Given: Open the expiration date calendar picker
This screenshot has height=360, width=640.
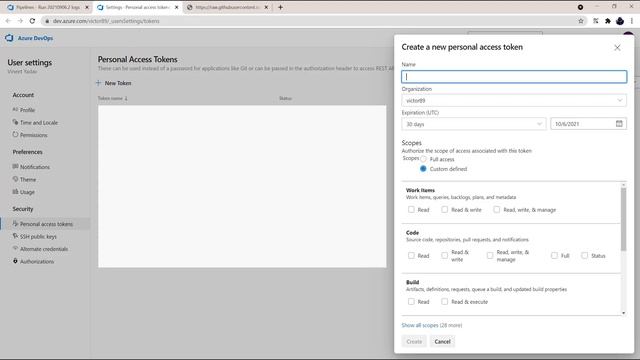Looking at the screenshot, I should pyautogui.click(x=619, y=124).
